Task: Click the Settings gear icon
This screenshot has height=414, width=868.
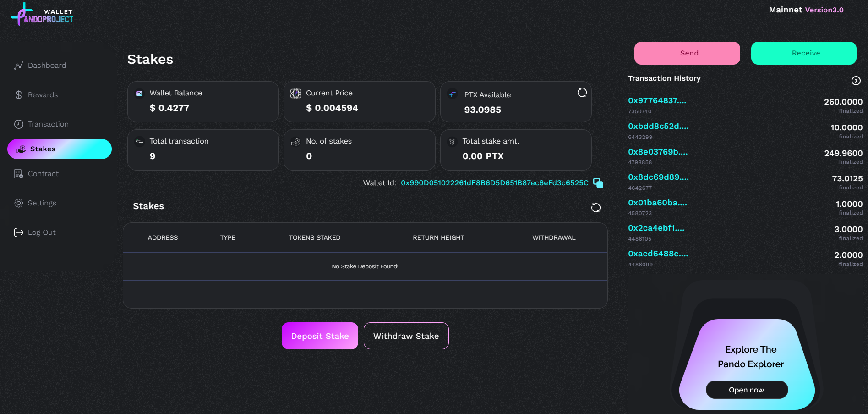Action: point(19,203)
